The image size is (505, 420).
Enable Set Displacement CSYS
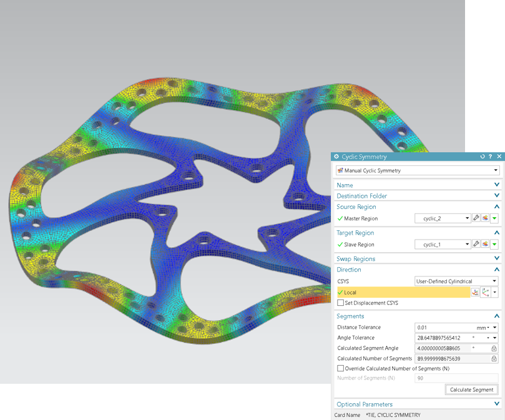click(x=340, y=303)
